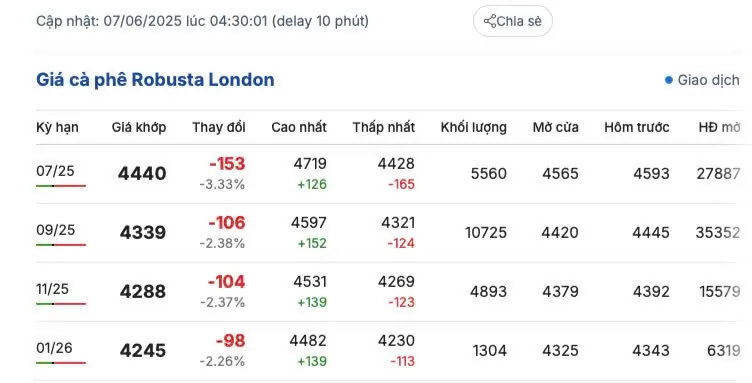Click the blue Giao dịch status dot
Image resolution: width=752 pixels, height=383 pixels.
point(669,80)
